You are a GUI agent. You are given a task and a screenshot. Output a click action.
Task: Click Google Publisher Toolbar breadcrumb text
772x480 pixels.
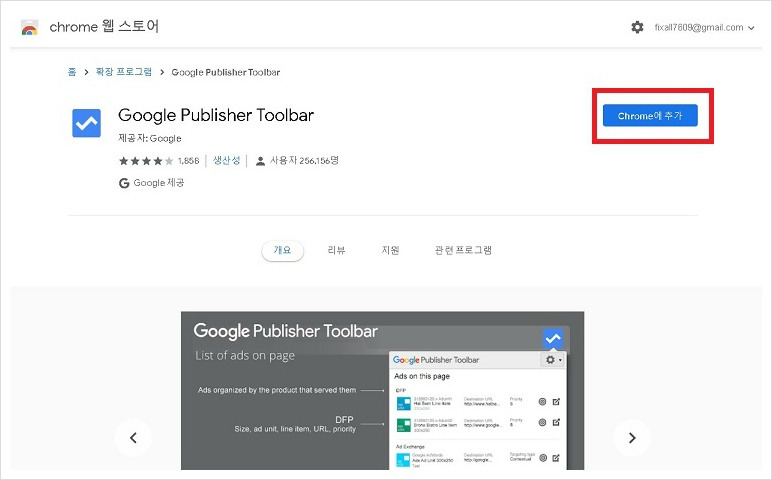225,72
